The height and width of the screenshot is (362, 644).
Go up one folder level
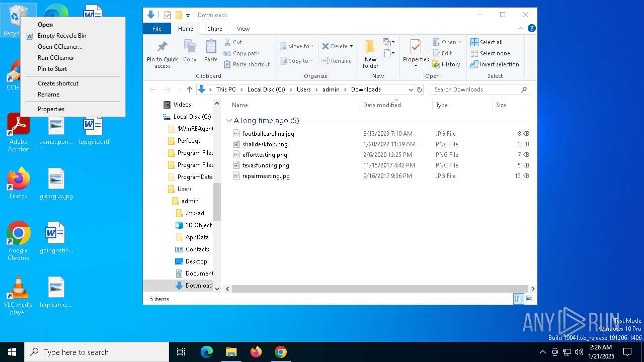pyautogui.click(x=189, y=89)
